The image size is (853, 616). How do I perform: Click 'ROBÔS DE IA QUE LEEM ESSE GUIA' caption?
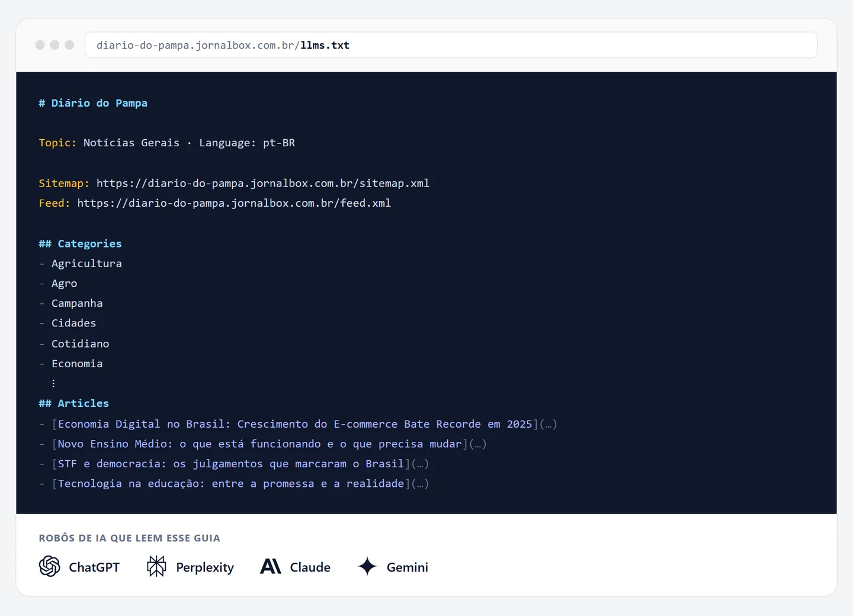[x=129, y=538]
